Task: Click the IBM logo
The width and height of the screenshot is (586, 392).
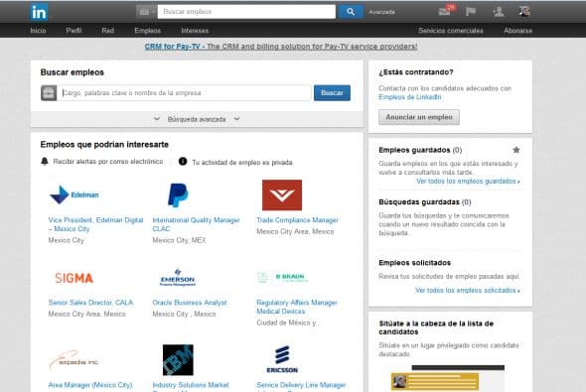Action: [178, 360]
